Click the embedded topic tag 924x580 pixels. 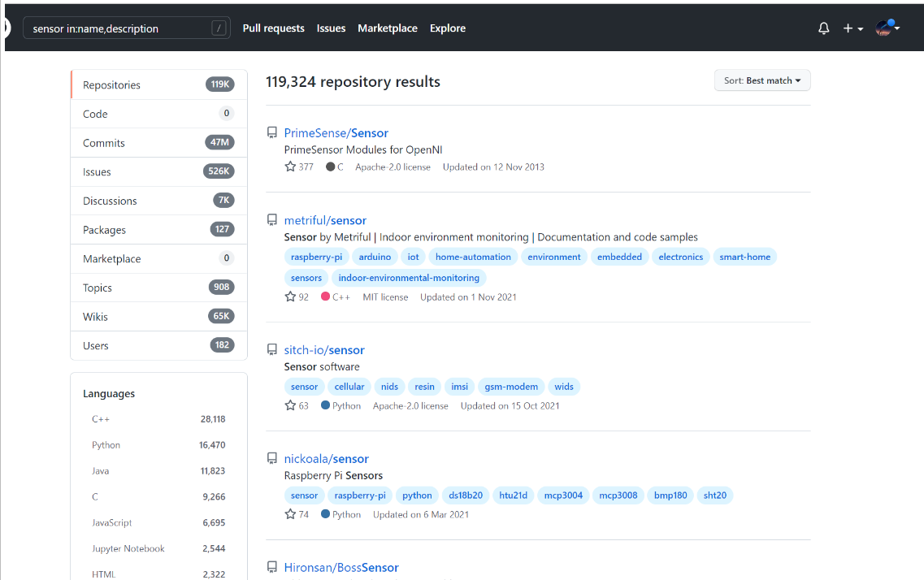[x=619, y=257]
